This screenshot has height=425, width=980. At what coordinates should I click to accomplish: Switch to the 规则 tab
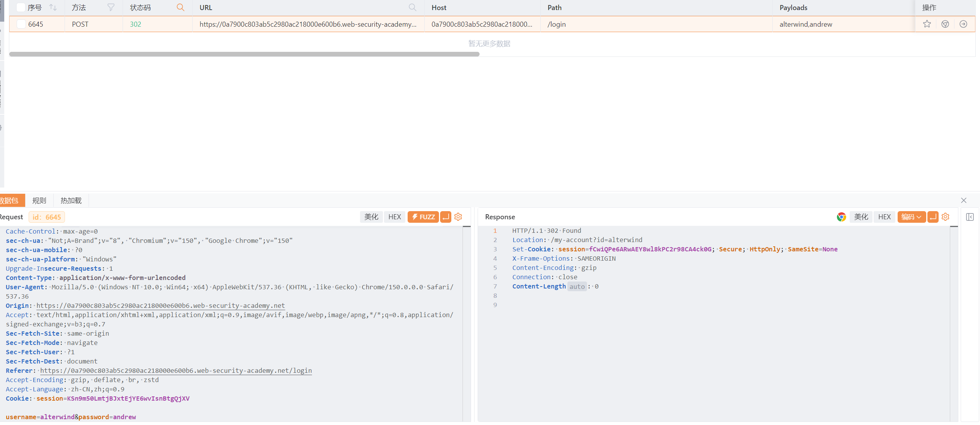(x=39, y=200)
